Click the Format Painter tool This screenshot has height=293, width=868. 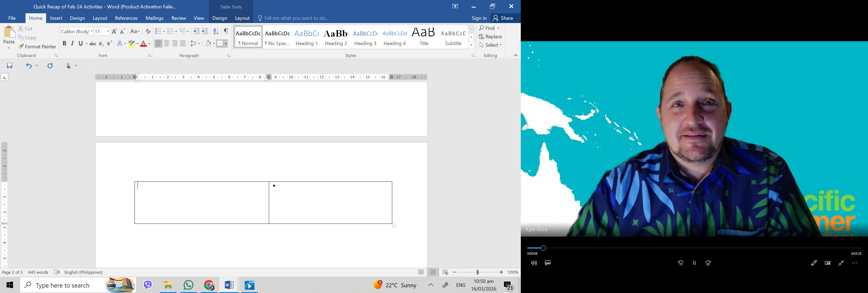(37, 47)
